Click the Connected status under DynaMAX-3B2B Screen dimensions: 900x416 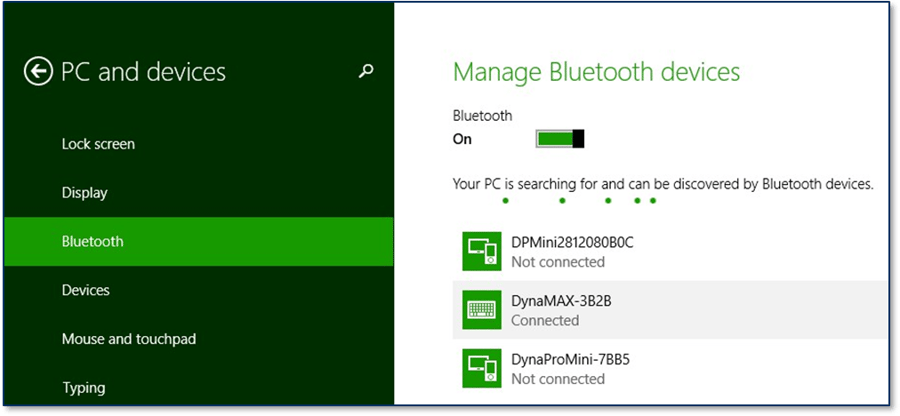tap(545, 320)
